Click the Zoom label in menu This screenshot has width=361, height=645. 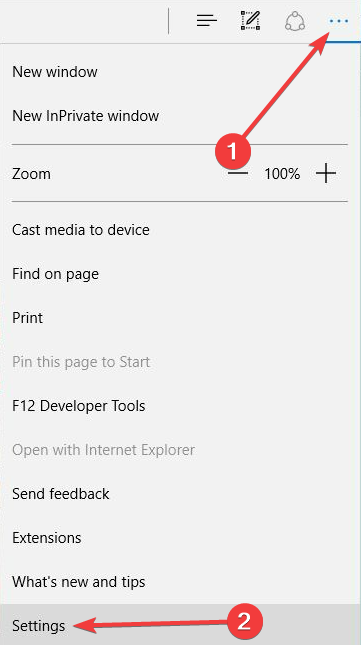click(31, 174)
